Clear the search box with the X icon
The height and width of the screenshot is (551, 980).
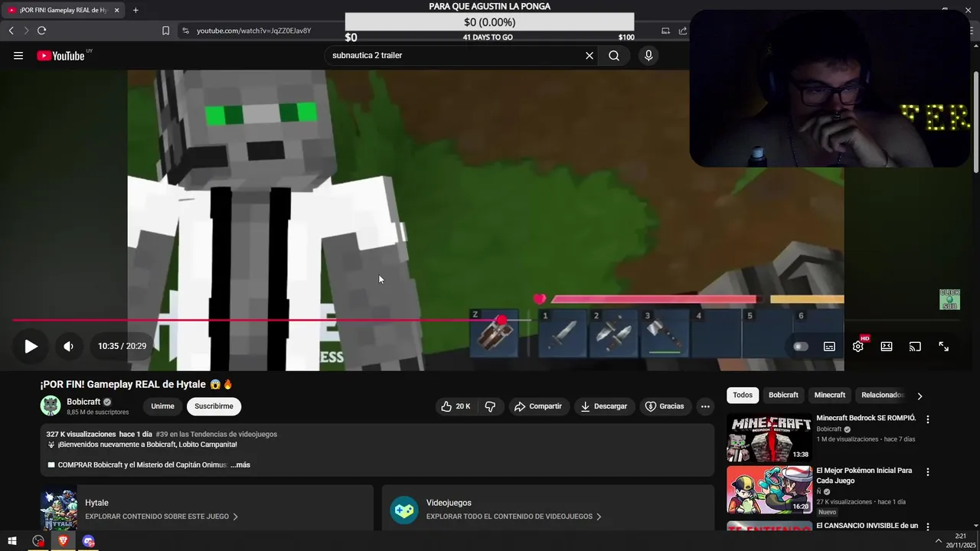pyautogui.click(x=590, y=55)
